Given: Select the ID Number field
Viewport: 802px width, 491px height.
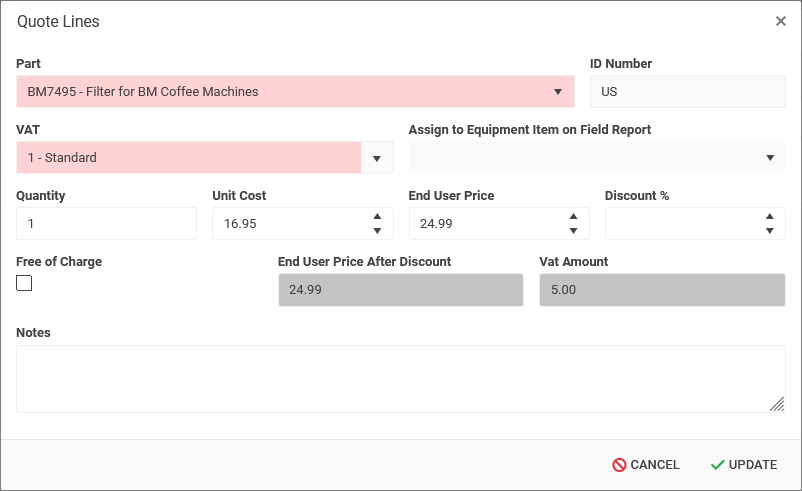Looking at the screenshot, I should pos(687,92).
